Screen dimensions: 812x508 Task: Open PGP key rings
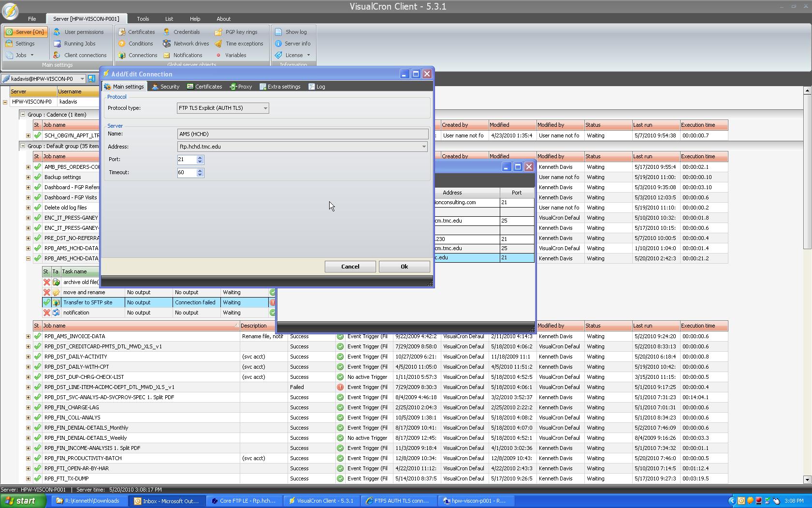[236, 32]
